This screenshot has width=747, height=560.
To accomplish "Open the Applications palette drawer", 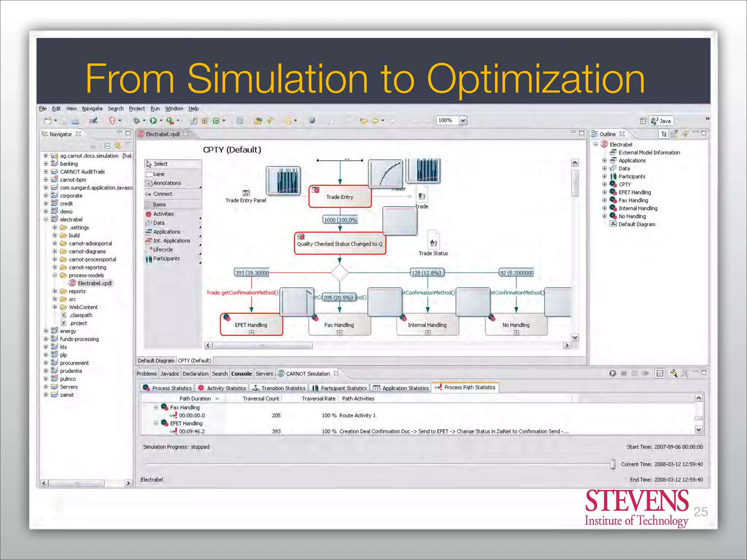I will point(173,232).
